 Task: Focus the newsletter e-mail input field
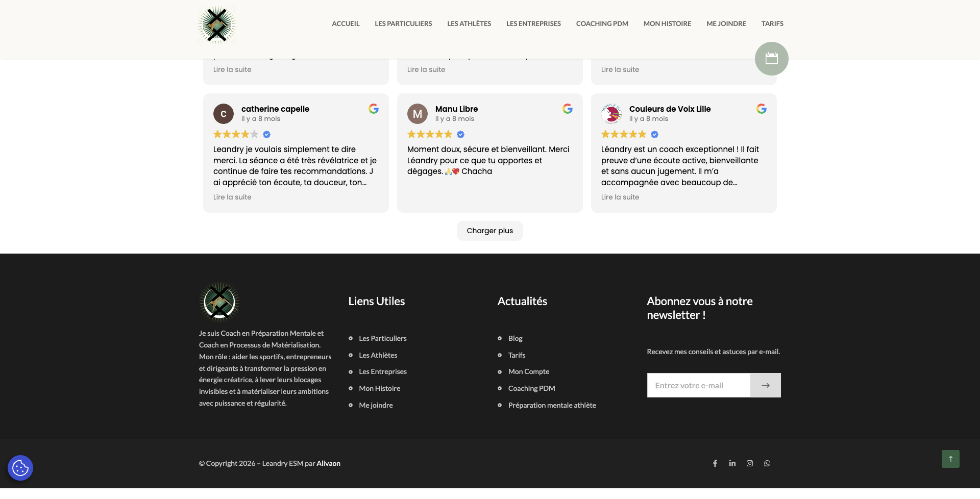(x=699, y=385)
